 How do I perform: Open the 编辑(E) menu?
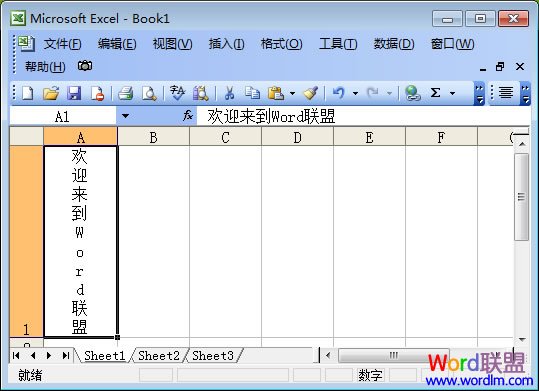[x=117, y=44]
